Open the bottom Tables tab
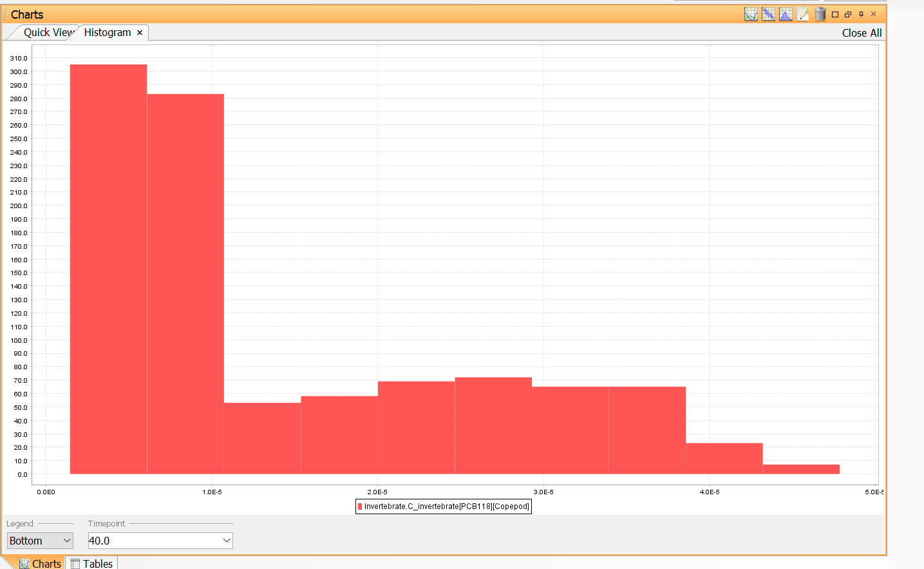The image size is (924, 569). click(x=91, y=563)
